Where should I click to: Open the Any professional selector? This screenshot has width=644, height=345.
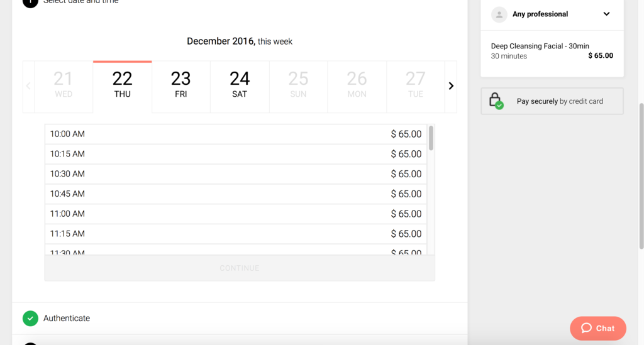pyautogui.click(x=552, y=14)
